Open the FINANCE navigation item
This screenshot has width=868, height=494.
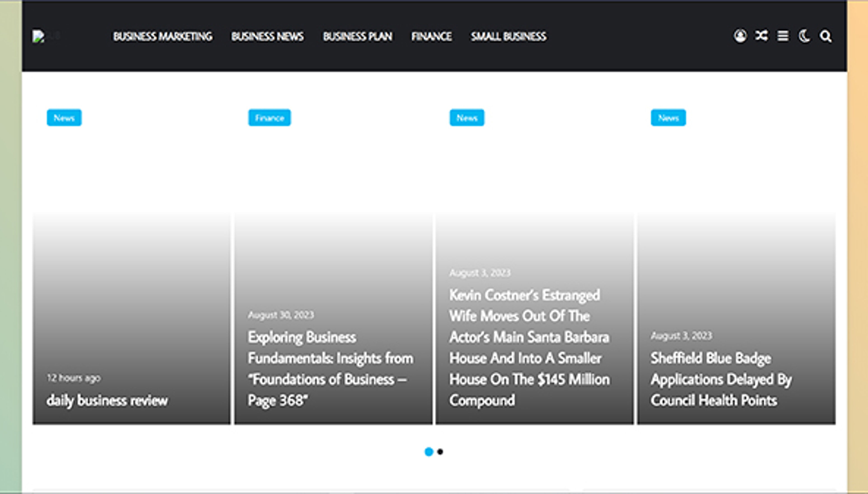(x=431, y=36)
